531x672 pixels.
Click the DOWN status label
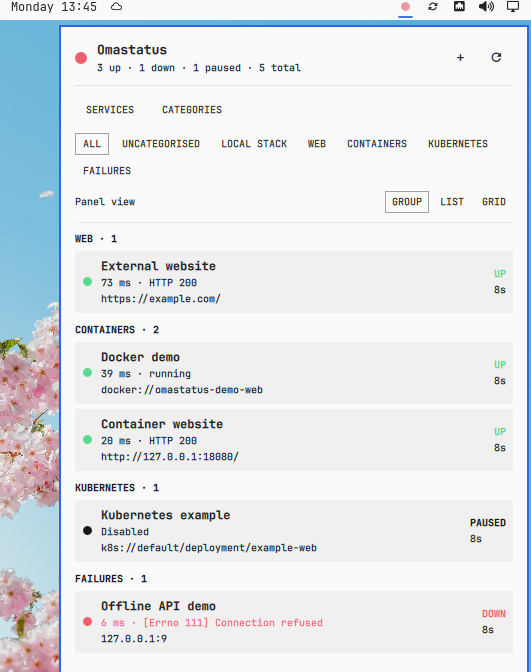pyautogui.click(x=494, y=613)
